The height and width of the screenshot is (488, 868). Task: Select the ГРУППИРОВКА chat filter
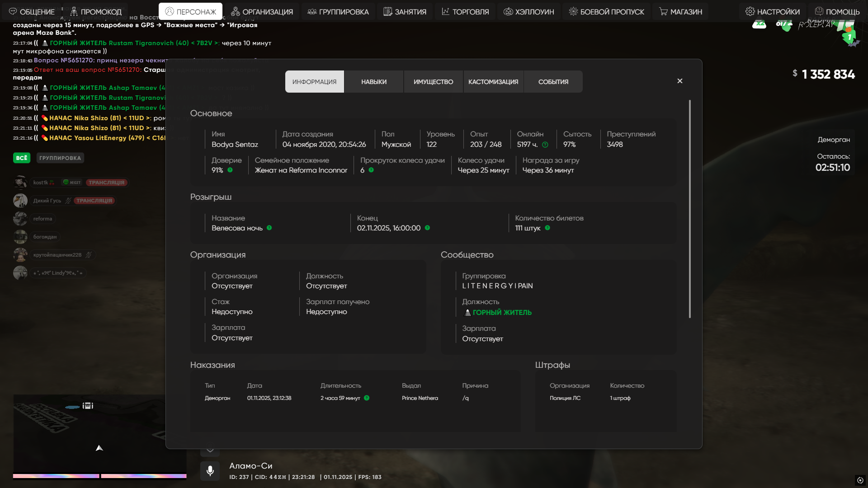coord(60,158)
